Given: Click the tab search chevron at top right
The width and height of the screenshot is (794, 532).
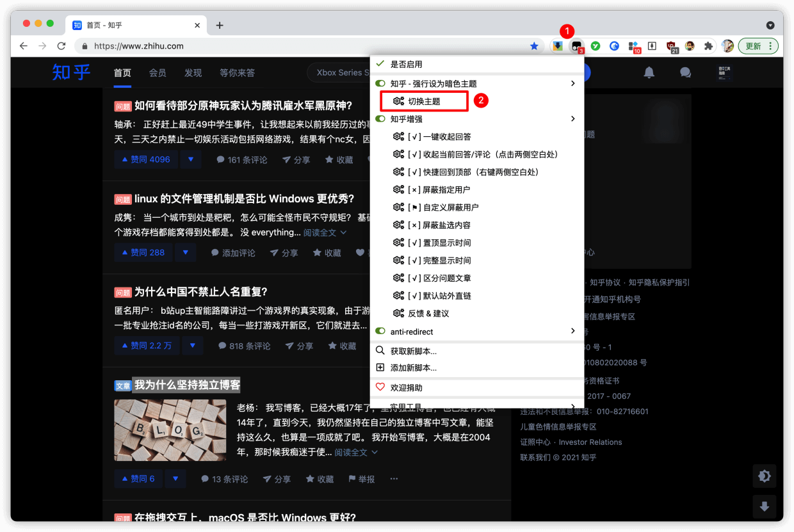Looking at the screenshot, I should (770, 25).
